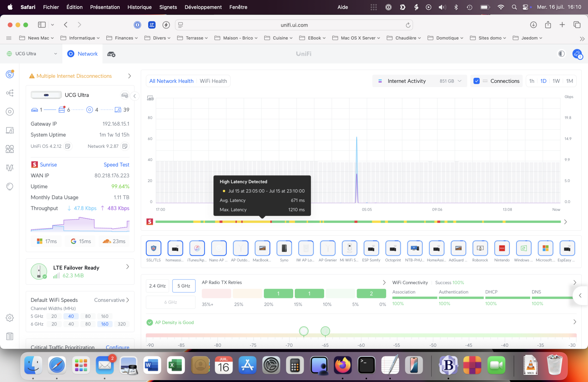Viewport: 588px width, 382px height.
Task: Uncheck the Connections checkbox
Action: (477, 81)
